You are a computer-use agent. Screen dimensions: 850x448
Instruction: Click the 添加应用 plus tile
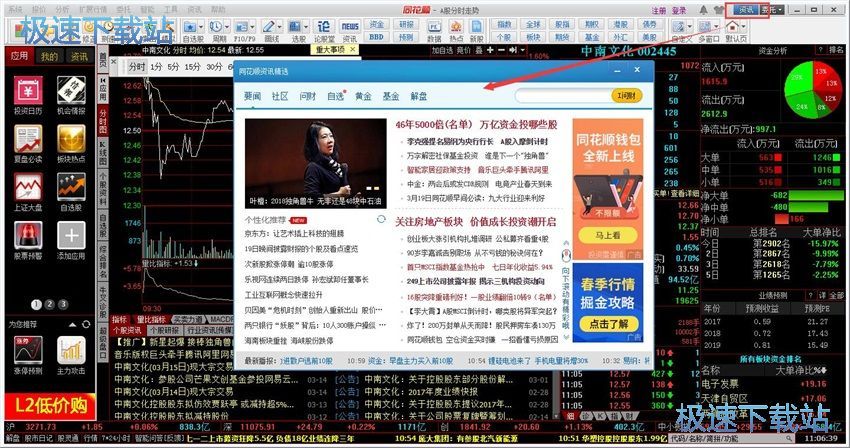pos(71,236)
